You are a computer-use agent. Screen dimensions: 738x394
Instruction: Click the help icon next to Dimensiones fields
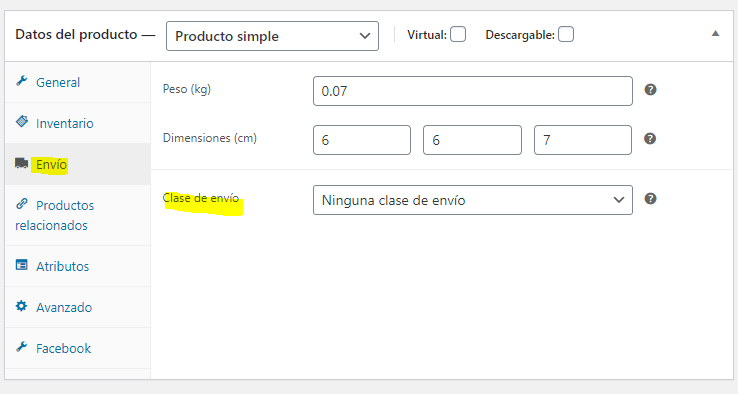650,138
